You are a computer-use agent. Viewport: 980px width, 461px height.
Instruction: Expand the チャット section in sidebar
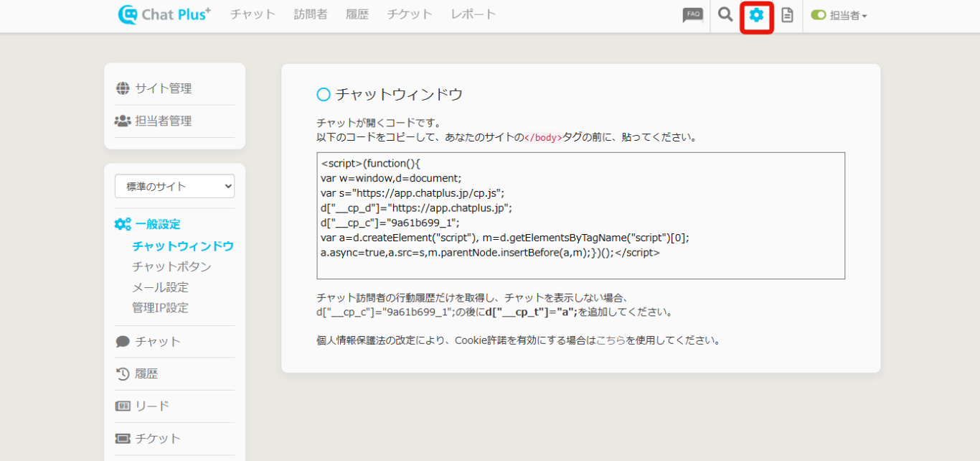pyautogui.click(x=158, y=342)
